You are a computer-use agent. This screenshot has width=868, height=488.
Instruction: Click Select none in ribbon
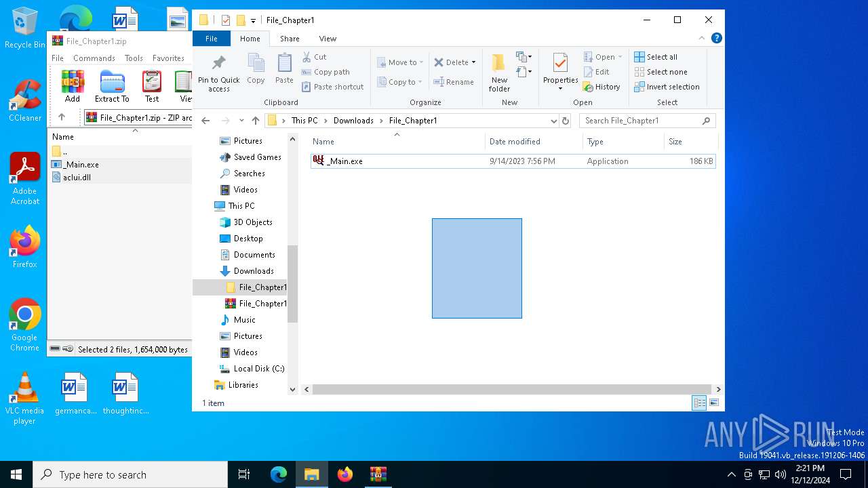coord(660,72)
